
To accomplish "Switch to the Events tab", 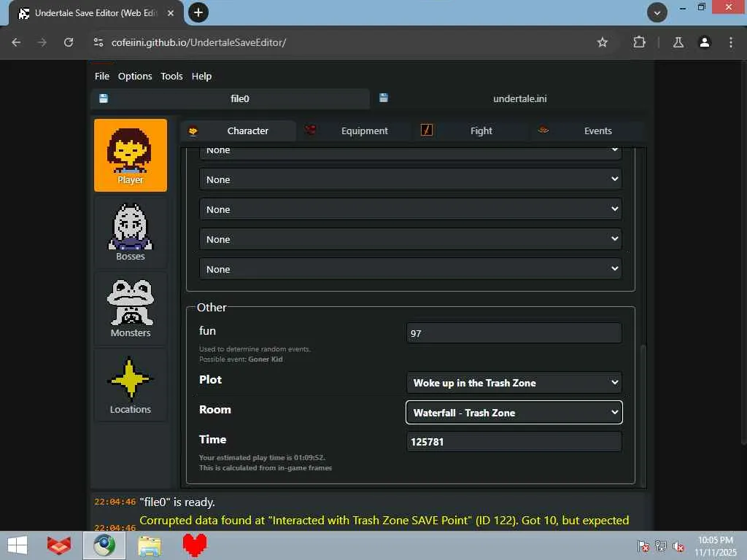I will [x=587, y=131].
